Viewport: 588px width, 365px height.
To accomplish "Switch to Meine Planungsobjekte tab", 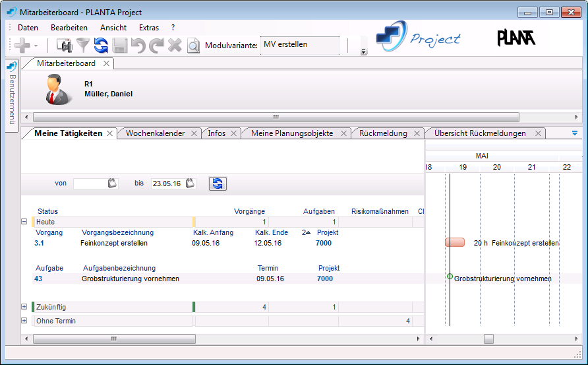I will [292, 133].
